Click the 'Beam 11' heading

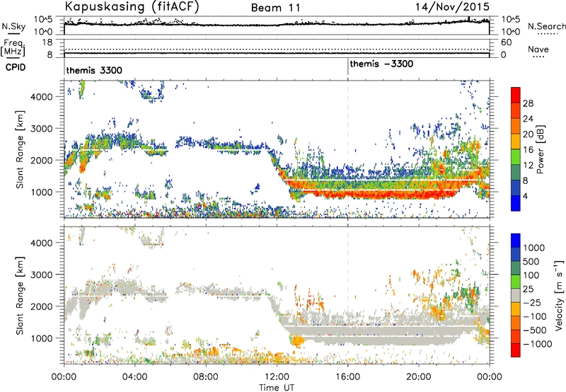276,8
